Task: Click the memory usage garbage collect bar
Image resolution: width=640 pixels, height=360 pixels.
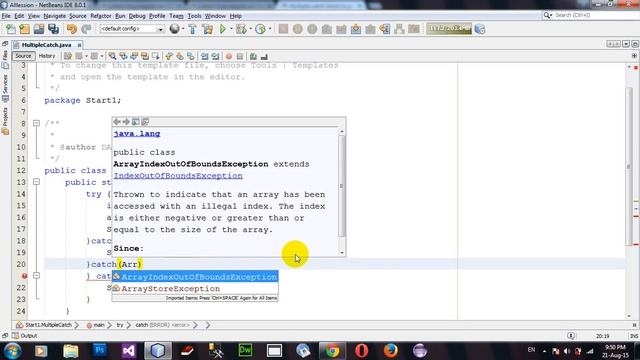Action: [x=449, y=29]
